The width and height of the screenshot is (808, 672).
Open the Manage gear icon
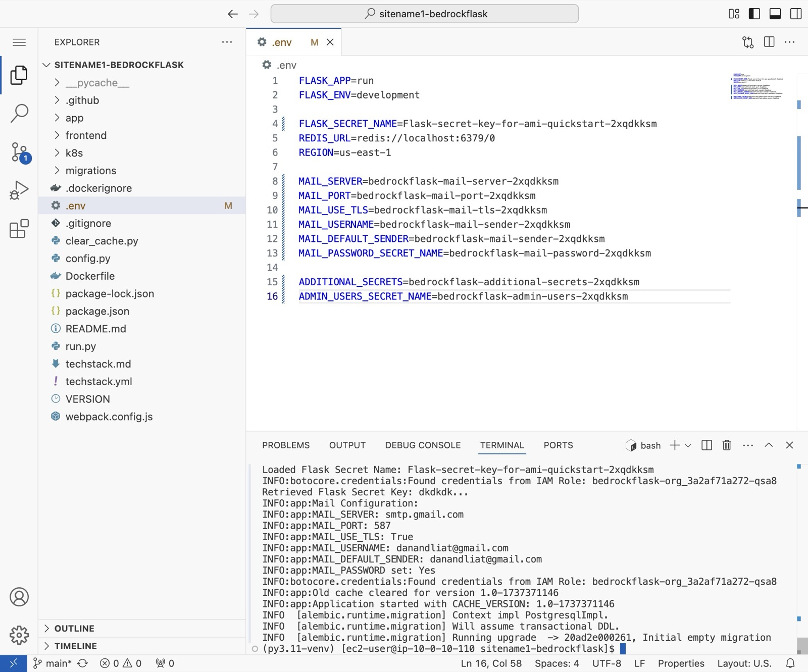[19, 635]
